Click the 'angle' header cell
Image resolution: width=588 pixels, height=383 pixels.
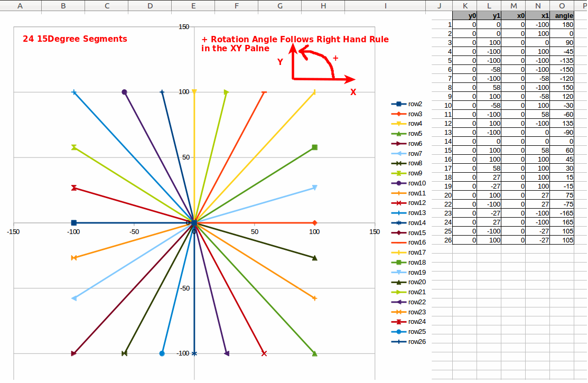tap(562, 15)
